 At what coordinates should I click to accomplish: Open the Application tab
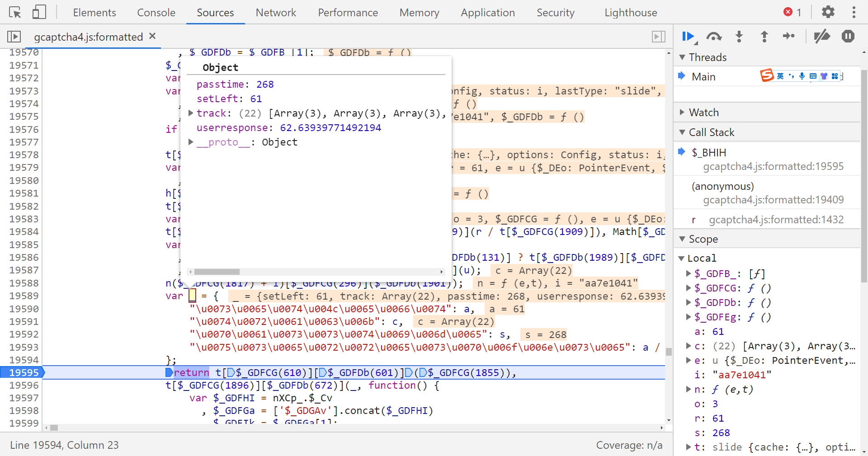pos(488,13)
